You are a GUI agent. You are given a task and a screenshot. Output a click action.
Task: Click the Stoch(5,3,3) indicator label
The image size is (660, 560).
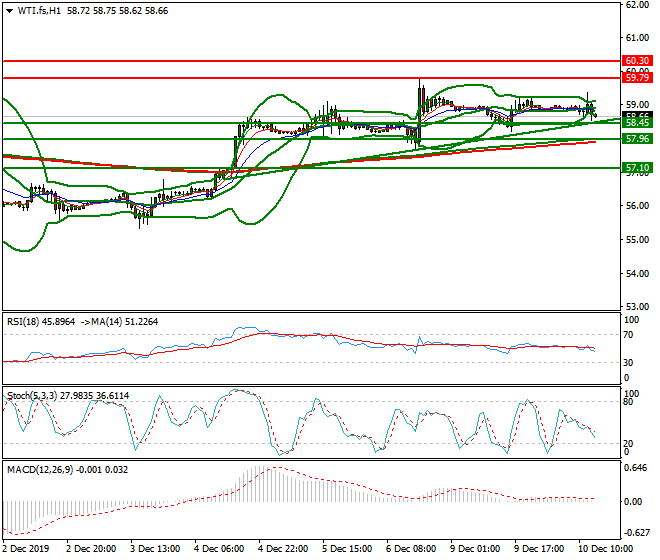32,395
